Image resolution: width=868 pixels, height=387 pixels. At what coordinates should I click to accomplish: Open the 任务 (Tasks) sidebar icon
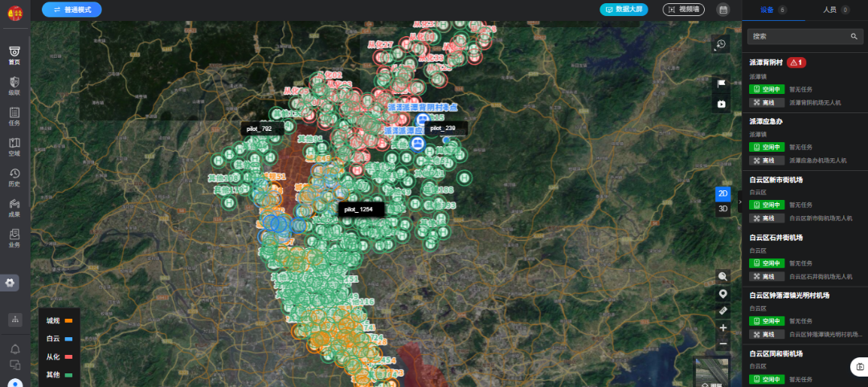coord(14,116)
